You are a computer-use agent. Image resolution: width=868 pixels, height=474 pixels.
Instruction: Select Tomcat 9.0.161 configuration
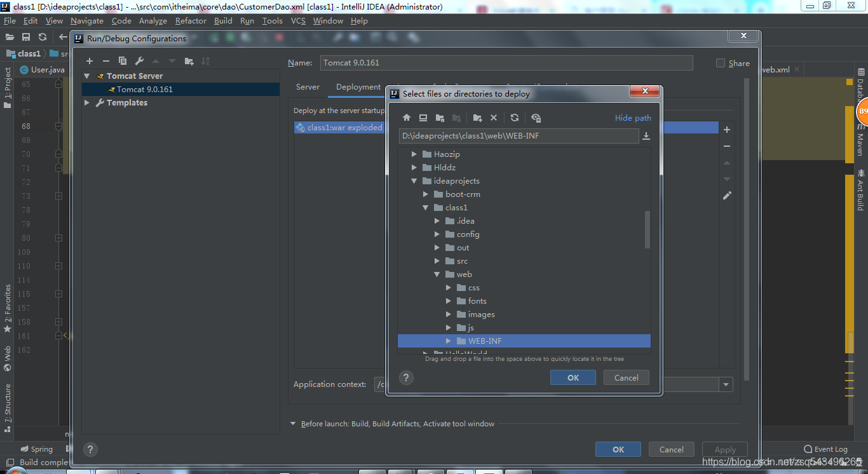coord(181,89)
